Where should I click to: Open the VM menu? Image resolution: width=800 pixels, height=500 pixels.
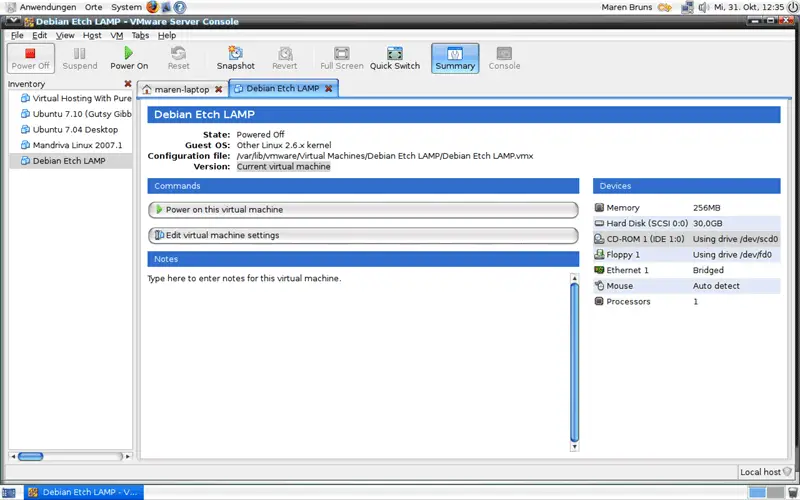point(116,35)
